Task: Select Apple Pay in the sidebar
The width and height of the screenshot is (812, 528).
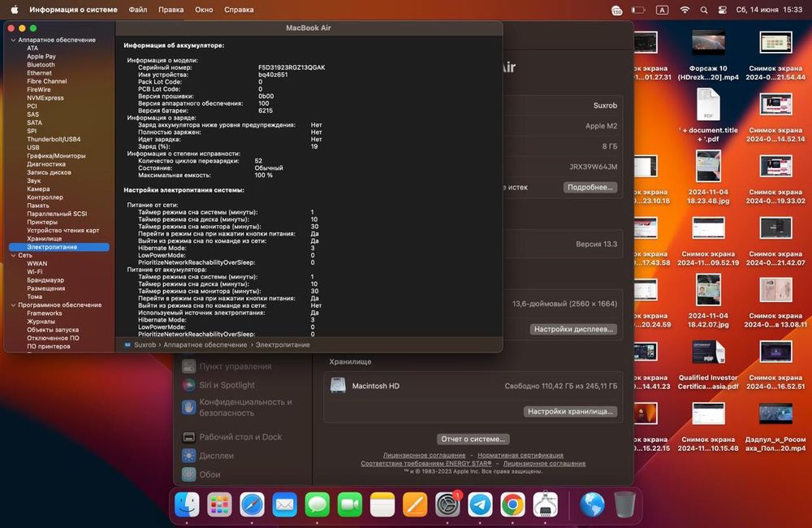Action: (x=41, y=57)
